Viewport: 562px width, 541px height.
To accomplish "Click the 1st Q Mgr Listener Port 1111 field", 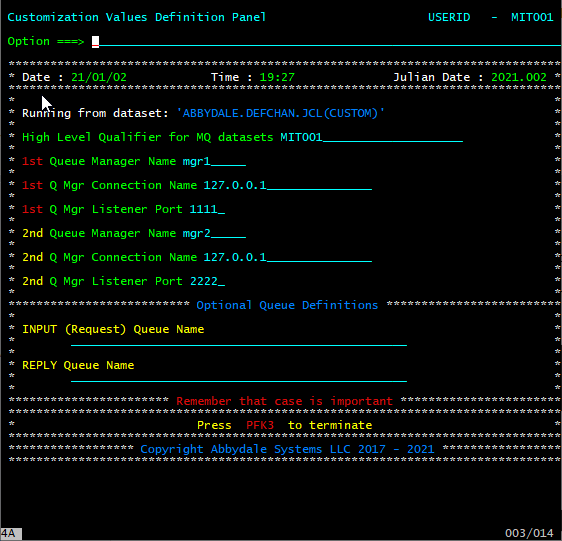I will [207, 209].
